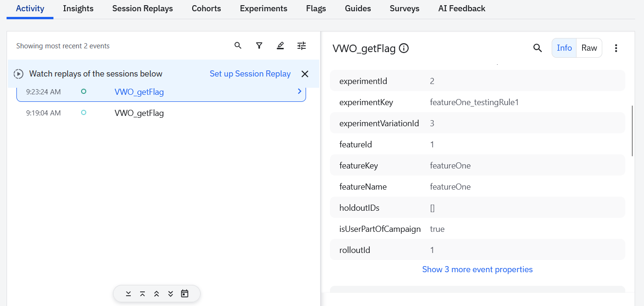The width and height of the screenshot is (644, 306).
Task: Open the three-dot more options menu
Action: coord(616,48)
